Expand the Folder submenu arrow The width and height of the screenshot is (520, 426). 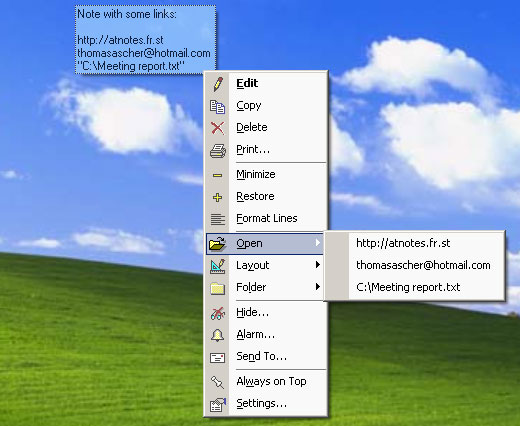(x=318, y=287)
